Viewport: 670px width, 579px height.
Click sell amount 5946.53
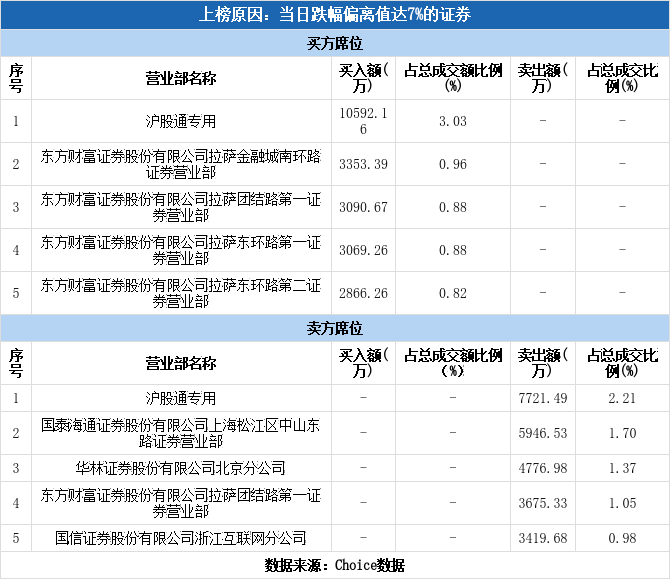543,433
